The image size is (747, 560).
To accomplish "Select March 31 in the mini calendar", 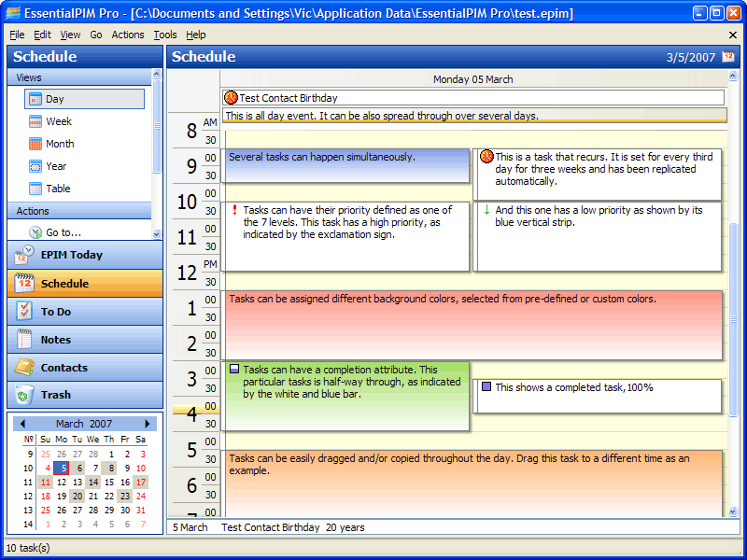I will 141,510.
